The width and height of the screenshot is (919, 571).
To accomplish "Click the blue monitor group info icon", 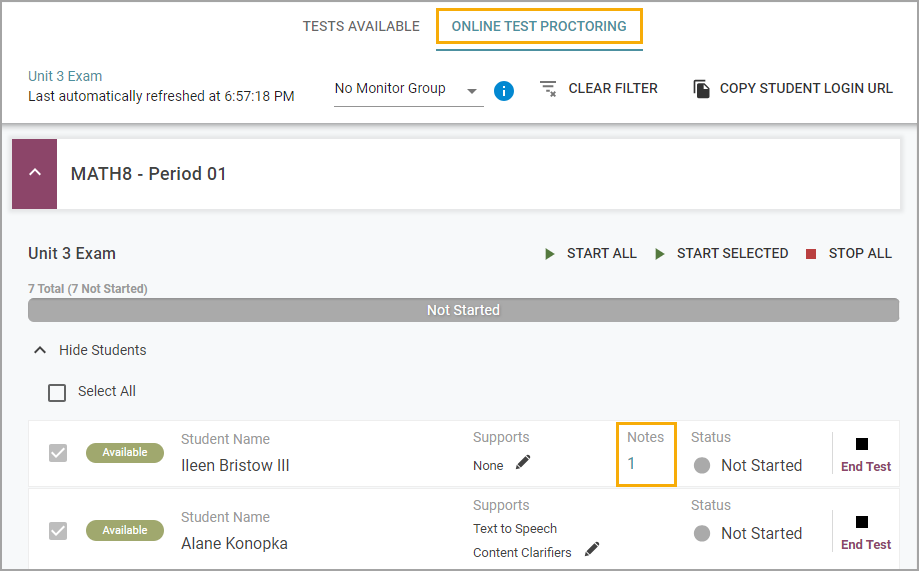I will (503, 91).
